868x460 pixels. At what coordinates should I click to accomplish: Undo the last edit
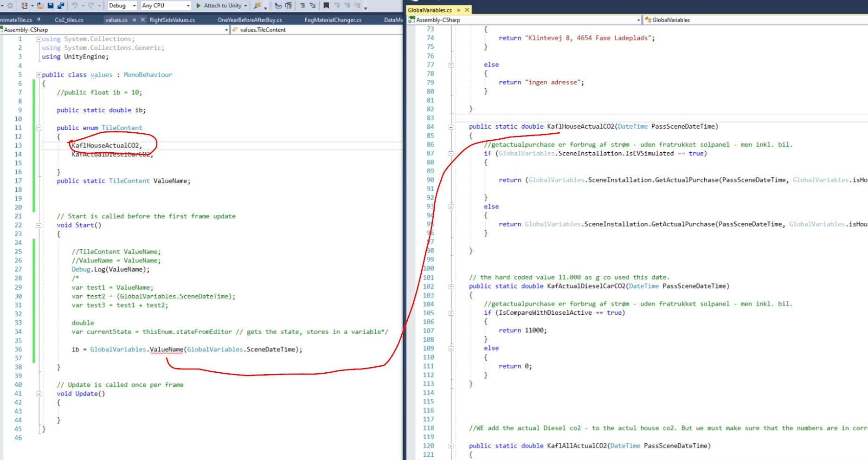[x=75, y=6]
